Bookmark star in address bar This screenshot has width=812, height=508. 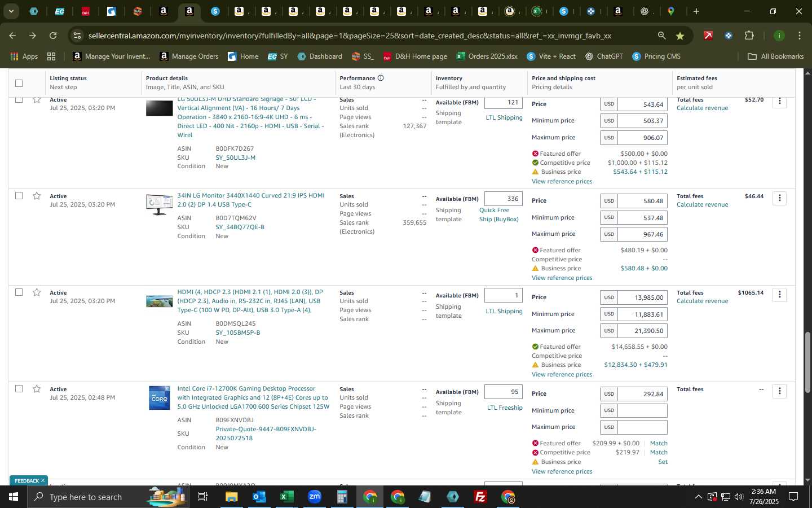point(680,36)
